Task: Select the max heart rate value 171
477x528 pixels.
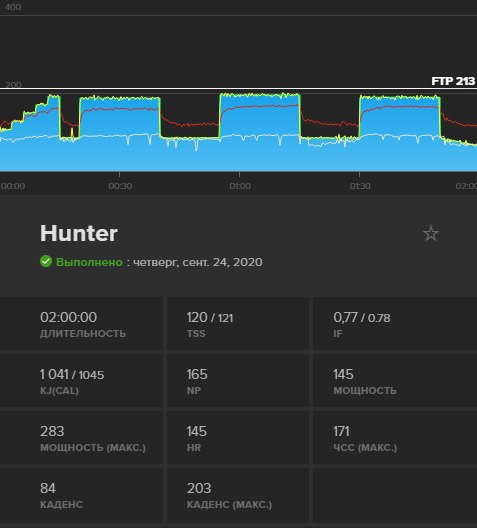Action: click(x=341, y=431)
